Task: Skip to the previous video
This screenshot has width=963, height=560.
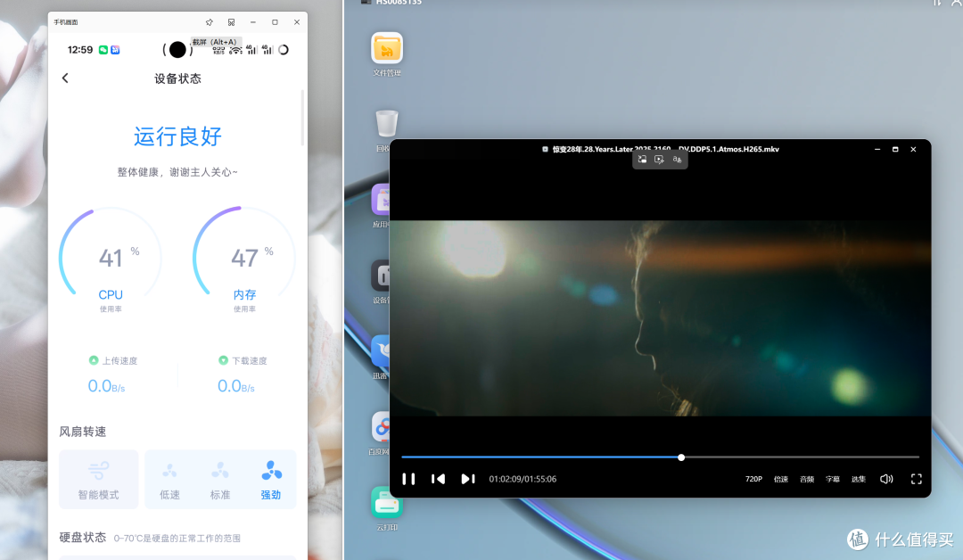Action: tap(438, 479)
